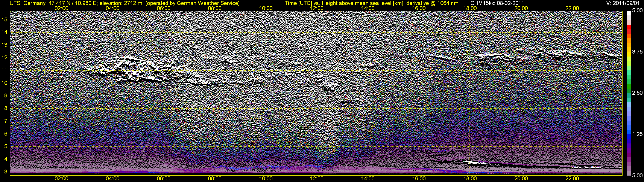The height and width of the screenshot is (182, 644).
Task: Click the '10.' height axis label
Action: point(5,83)
